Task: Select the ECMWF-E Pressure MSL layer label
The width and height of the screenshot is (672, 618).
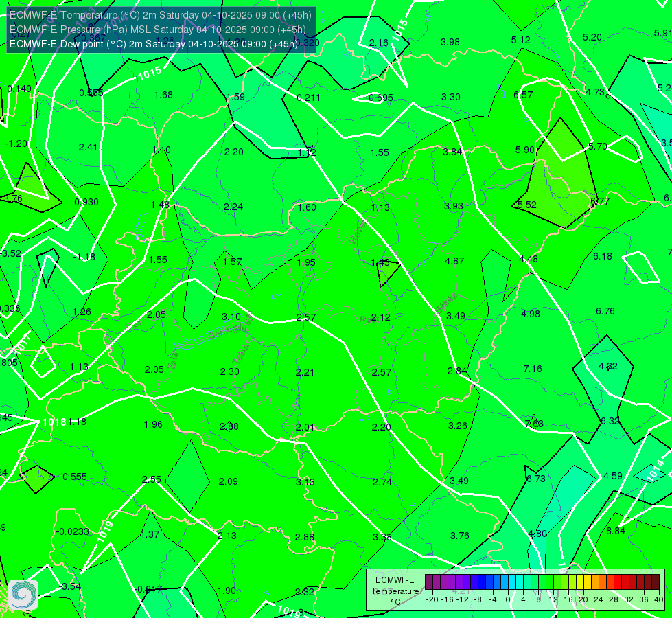Action: pyautogui.click(x=158, y=30)
